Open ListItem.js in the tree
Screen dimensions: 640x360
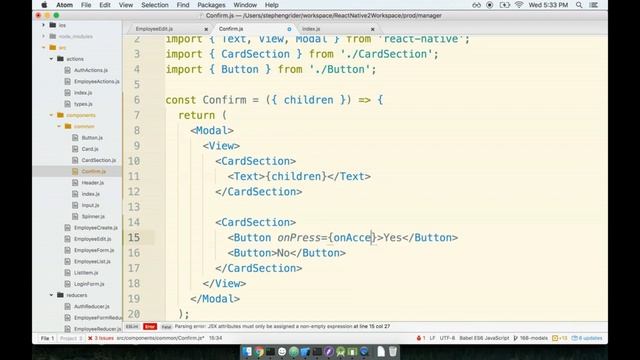[x=86, y=273]
